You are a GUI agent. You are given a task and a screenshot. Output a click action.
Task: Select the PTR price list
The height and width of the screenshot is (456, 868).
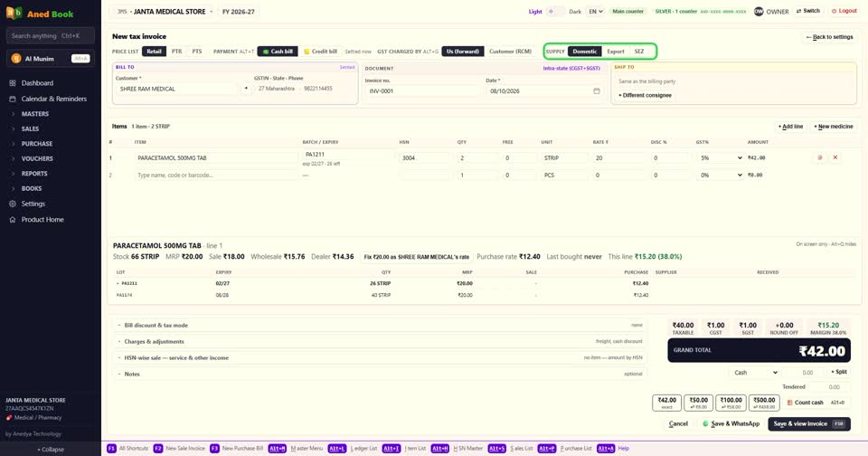[176, 52]
